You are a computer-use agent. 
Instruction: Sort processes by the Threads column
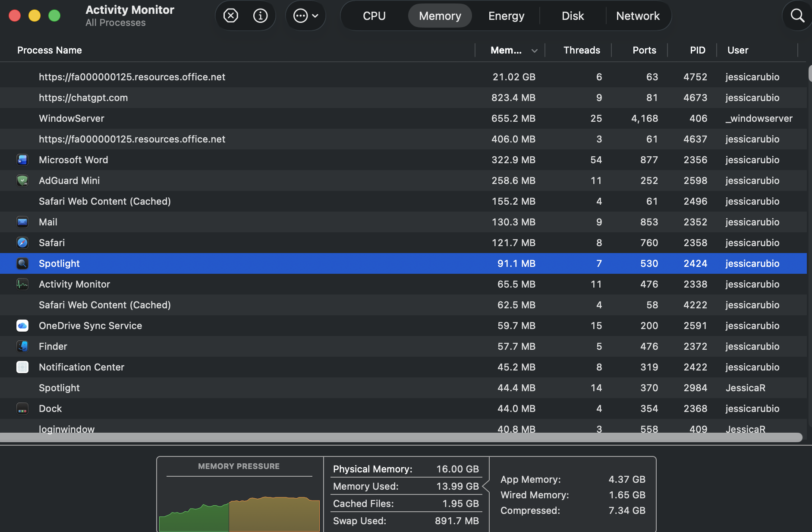(581, 50)
